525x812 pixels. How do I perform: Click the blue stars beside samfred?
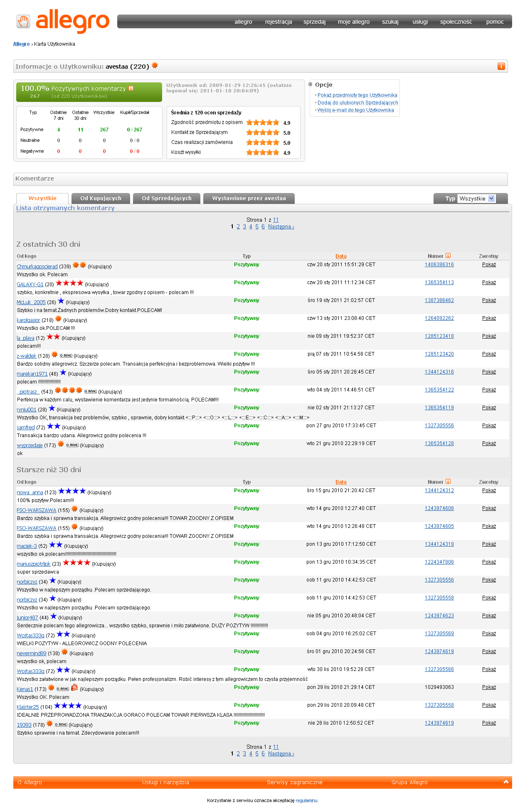(54, 426)
